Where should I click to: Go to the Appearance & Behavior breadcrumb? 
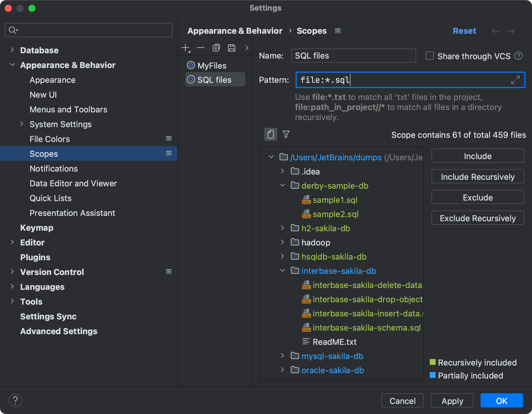[x=235, y=30]
